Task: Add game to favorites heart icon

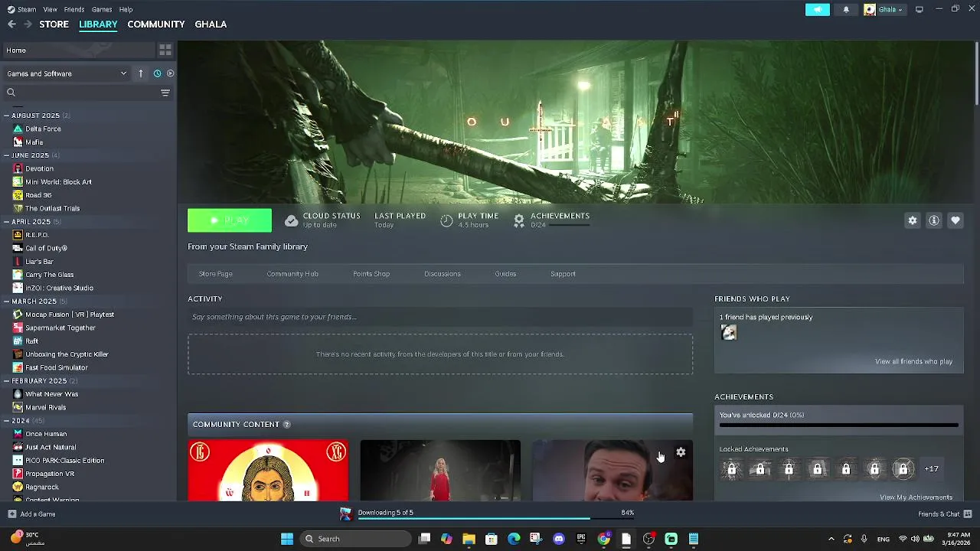Action: [955, 220]
